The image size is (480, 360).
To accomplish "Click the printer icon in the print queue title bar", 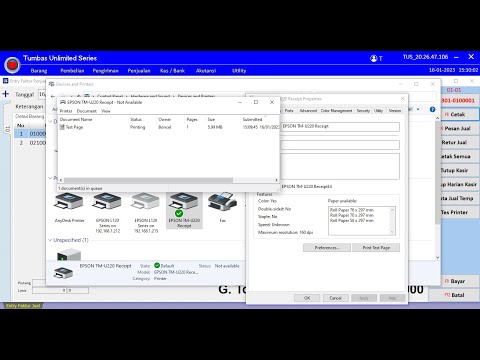I will tap(63, 102).
